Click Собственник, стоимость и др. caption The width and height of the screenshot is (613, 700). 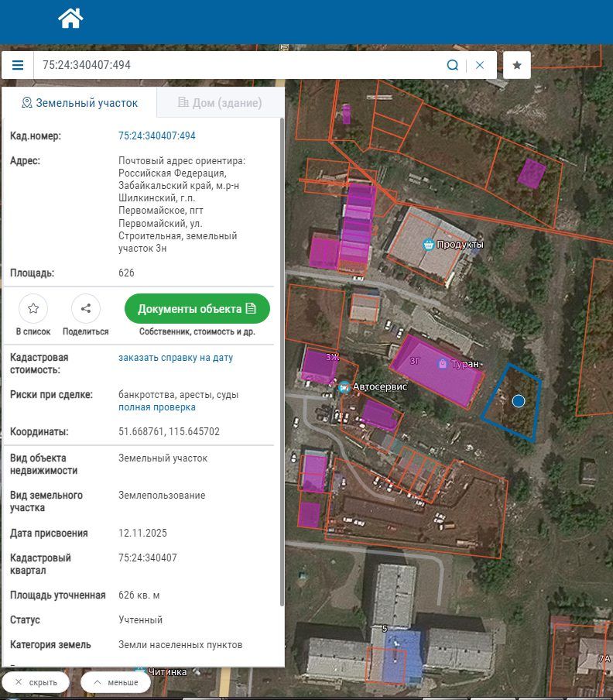coord(197,331)
